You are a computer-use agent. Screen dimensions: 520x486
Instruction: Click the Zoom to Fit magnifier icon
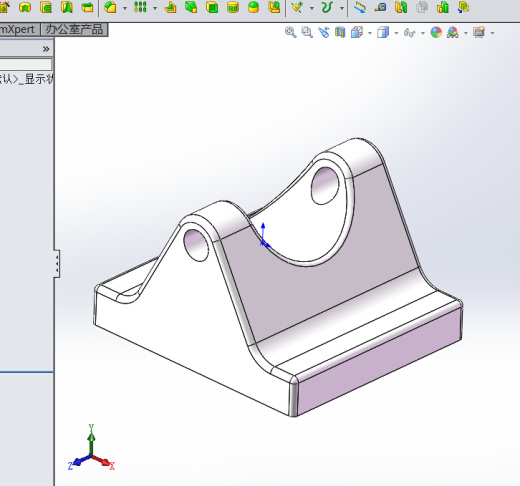point(291,32)
